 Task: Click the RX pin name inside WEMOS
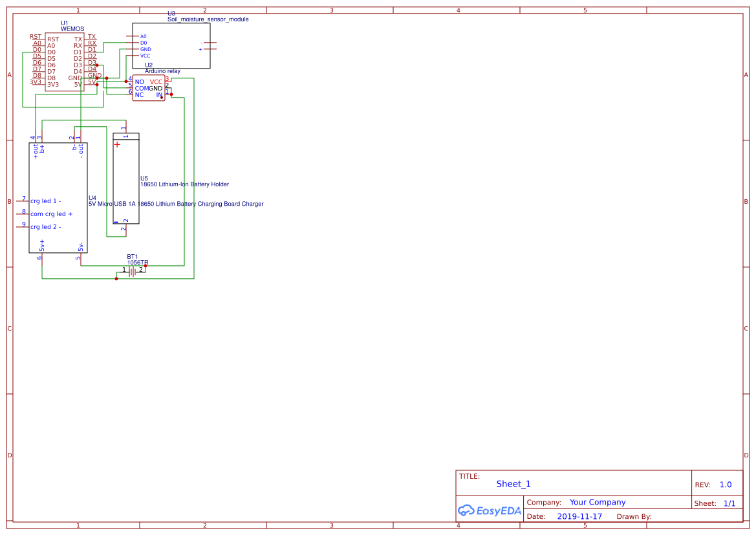pos(78,46)
